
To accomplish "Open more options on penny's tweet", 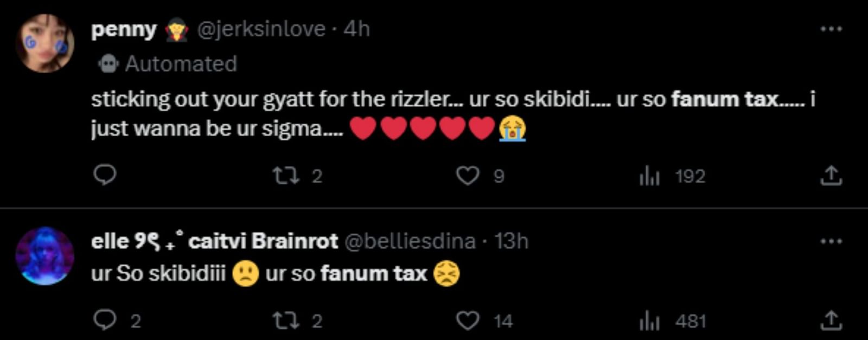I will pyautogui.click(x=831, y=29).
